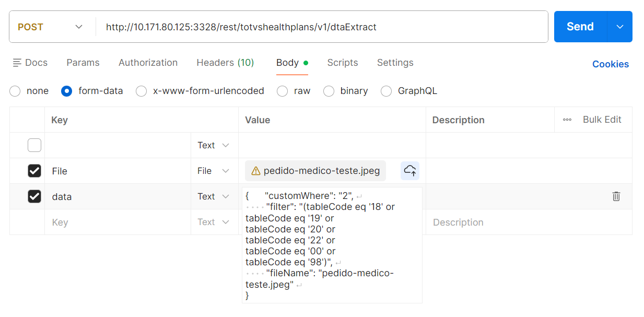The image size is (644, 317).
Task: Select the raw body radio option
Action: point(283,91)
